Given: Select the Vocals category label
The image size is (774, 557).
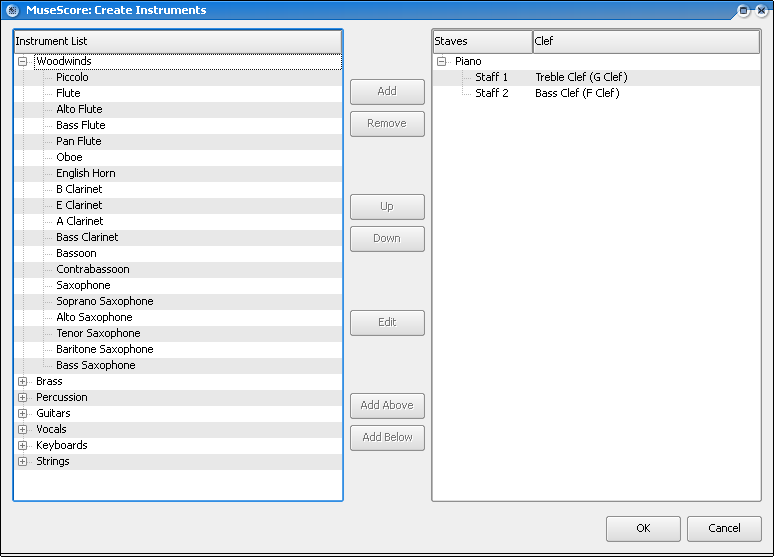Looking at the screenshot, I should pyautogui.click(x=51, y=429).
